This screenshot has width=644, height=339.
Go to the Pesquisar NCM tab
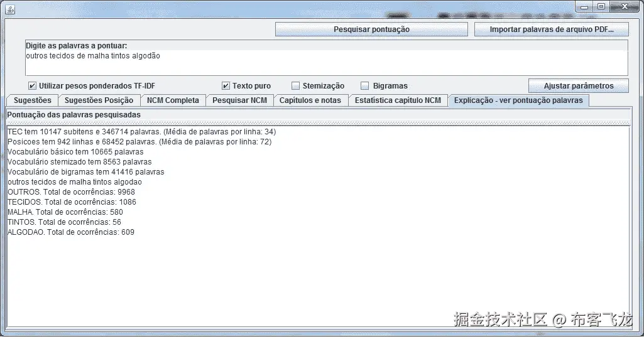[239, 100]
